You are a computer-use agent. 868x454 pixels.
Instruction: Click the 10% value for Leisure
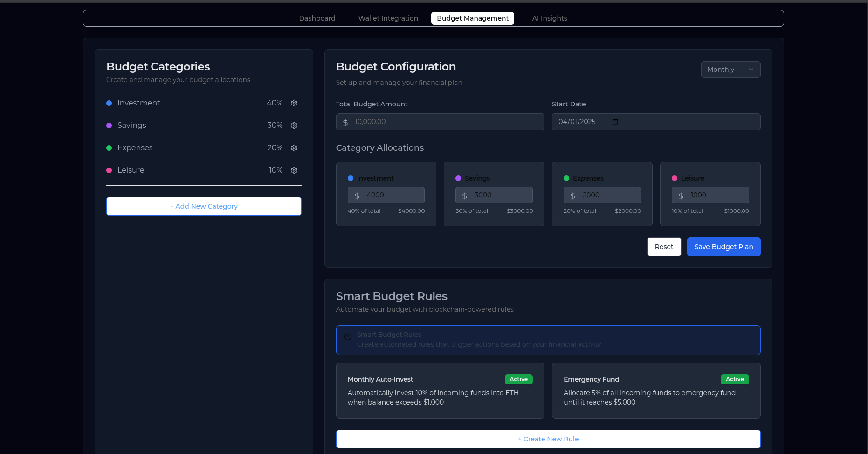coord(276,170)
